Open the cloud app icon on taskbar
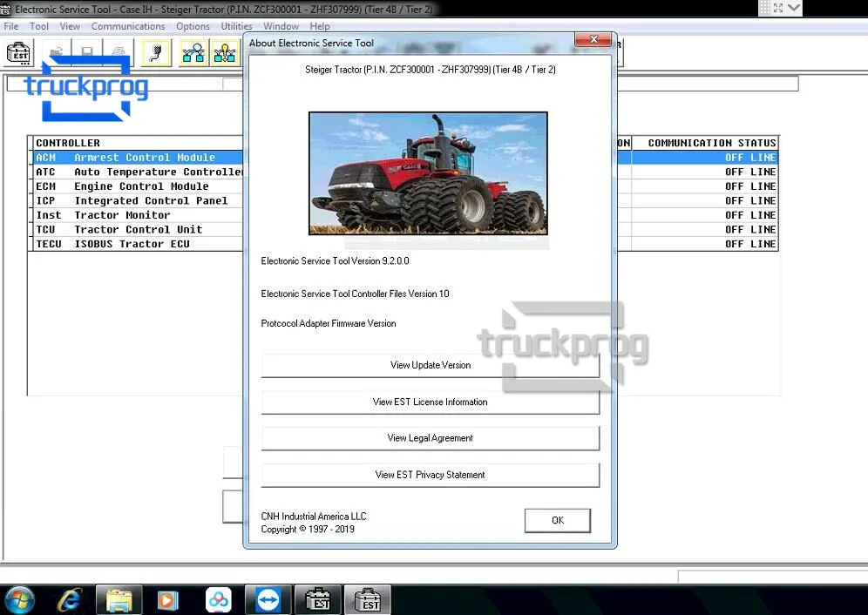The width and height of the screenshot is (868, 615). point(219,600)
